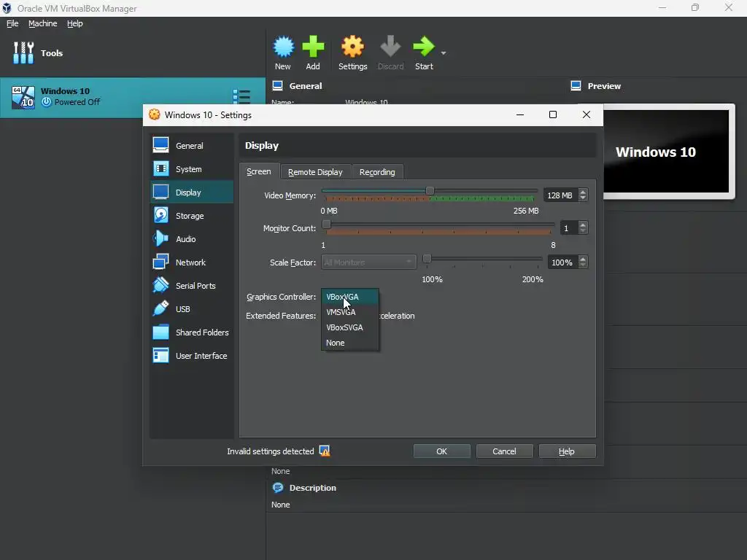This screenshot has height=560, width=747.
Task: Open Settings gear in VirtualBox Manager toolbar
Action: [352, 47]
